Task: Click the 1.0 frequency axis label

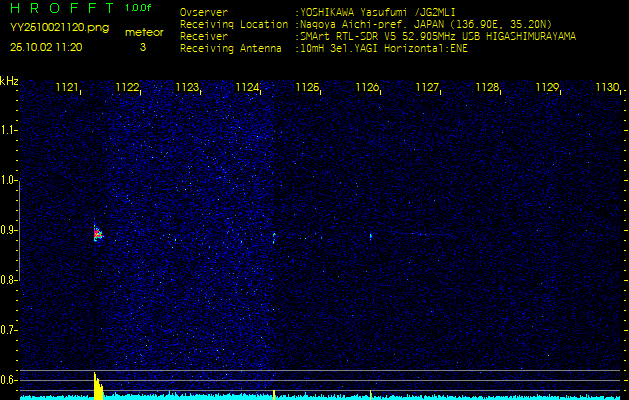Action: (9, 180)
